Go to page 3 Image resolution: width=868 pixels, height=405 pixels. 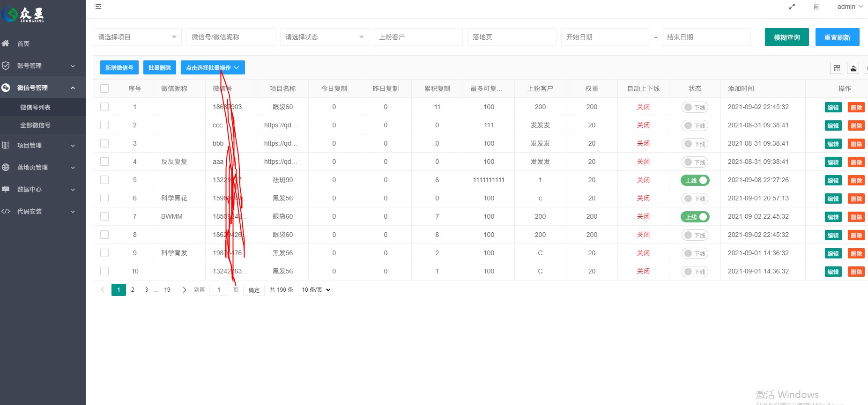click(x=146, y=290)
